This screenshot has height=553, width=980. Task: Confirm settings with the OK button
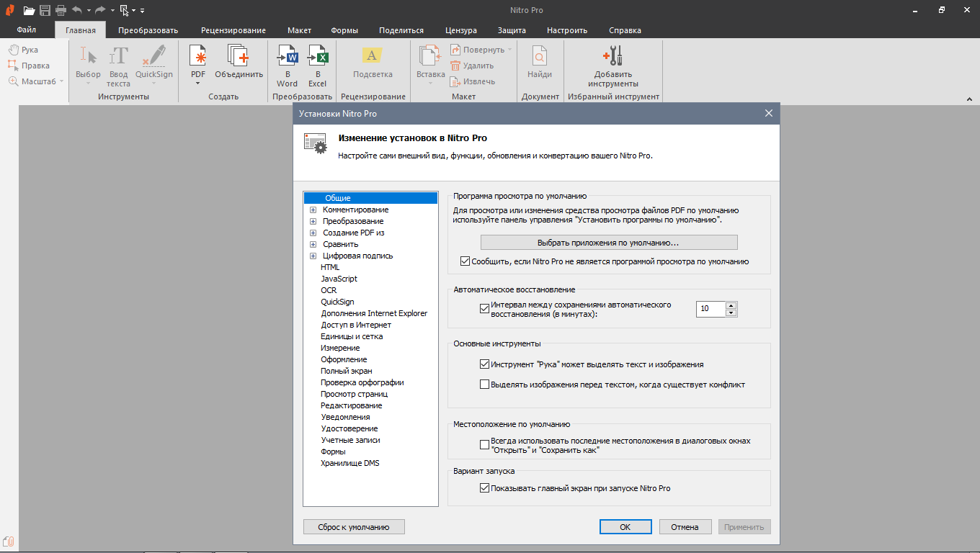pos(625,527)
